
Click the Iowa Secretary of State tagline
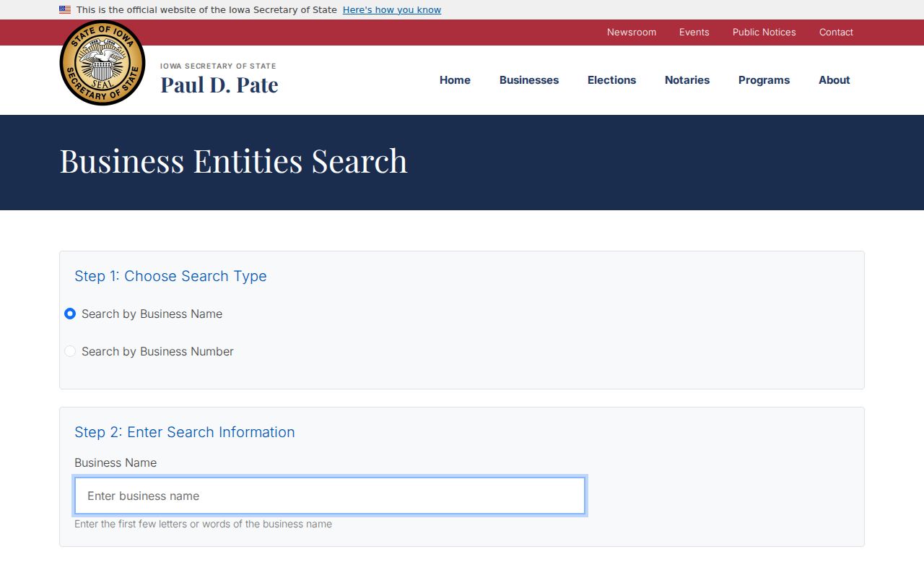pos(218,66)
